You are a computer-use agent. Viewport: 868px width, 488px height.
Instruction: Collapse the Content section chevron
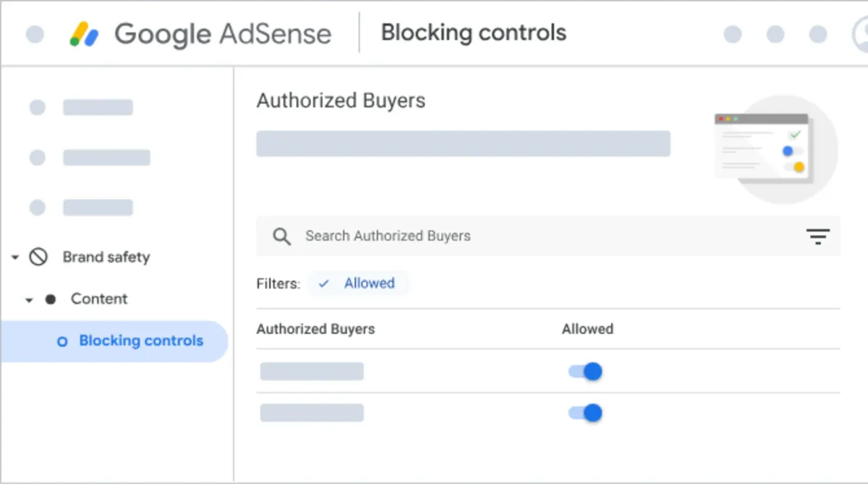[x=29, y=299]
